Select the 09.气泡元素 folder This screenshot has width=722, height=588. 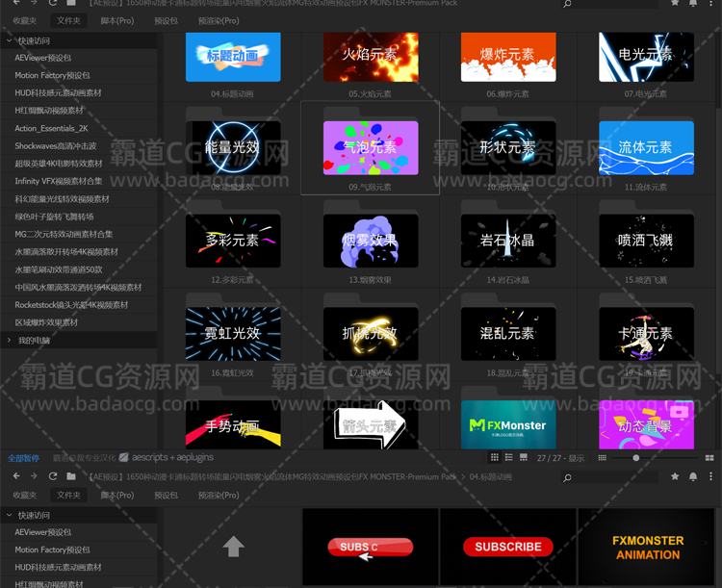[x=371, y=147]
